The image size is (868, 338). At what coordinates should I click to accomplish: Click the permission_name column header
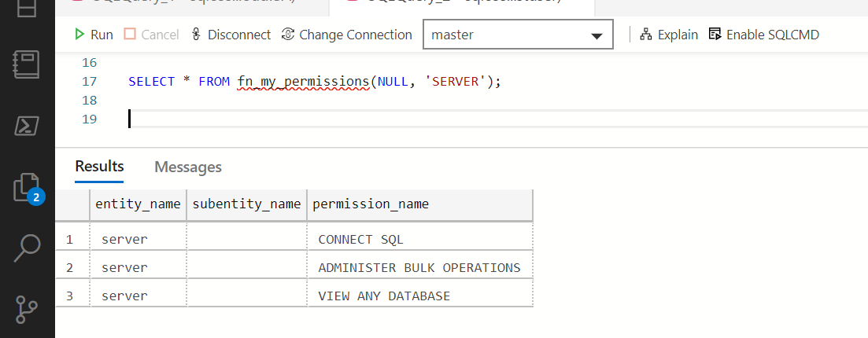pyautogui.click(x=371, y=204)
